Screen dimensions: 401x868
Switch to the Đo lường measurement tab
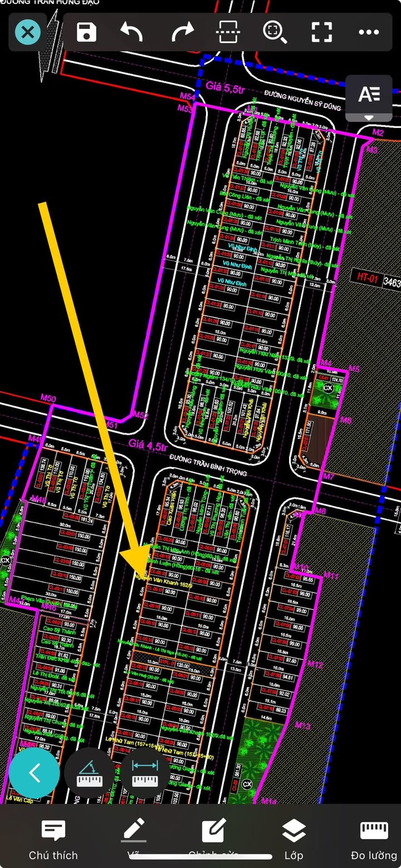[374, 840]
